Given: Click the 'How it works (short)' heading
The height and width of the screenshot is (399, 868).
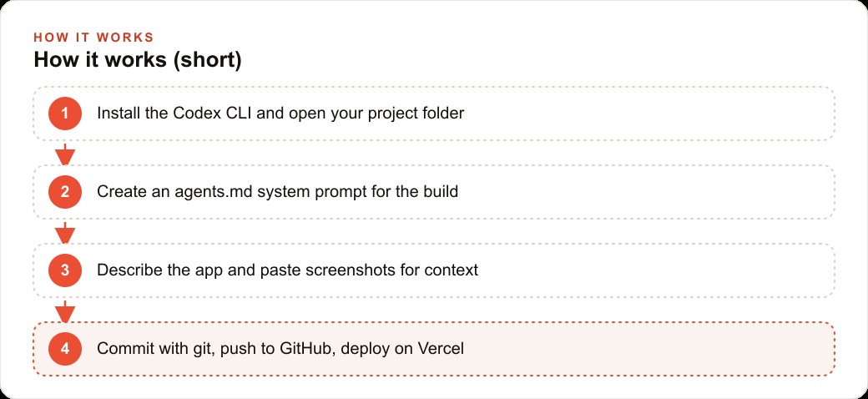Looking at the screenshot, I should [x=138, y=60].
